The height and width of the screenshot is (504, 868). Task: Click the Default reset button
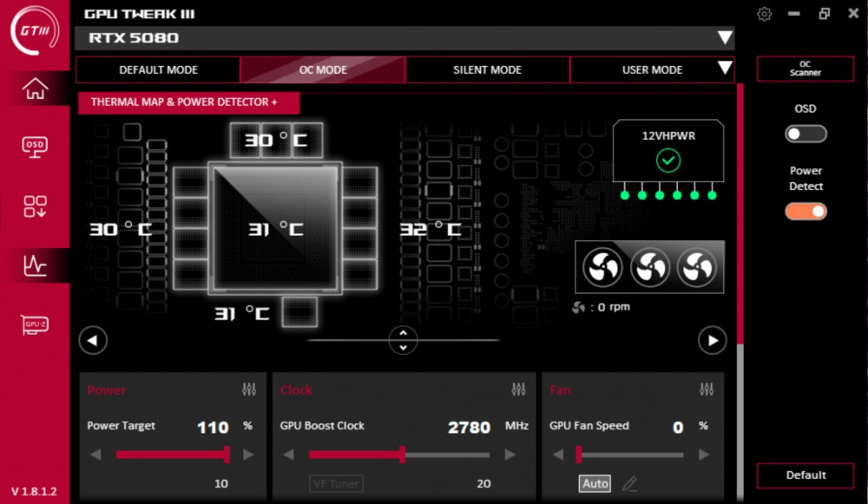point(806,475)
